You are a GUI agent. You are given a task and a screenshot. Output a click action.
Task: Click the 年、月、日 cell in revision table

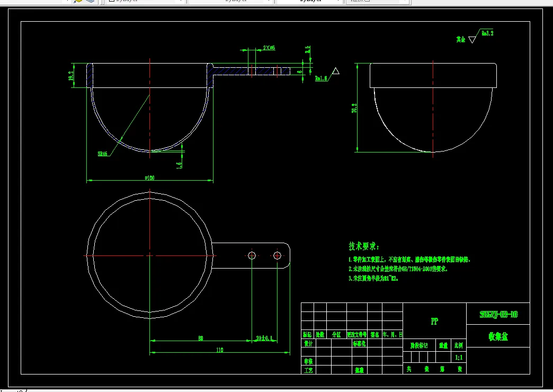(x=392, y=334)
